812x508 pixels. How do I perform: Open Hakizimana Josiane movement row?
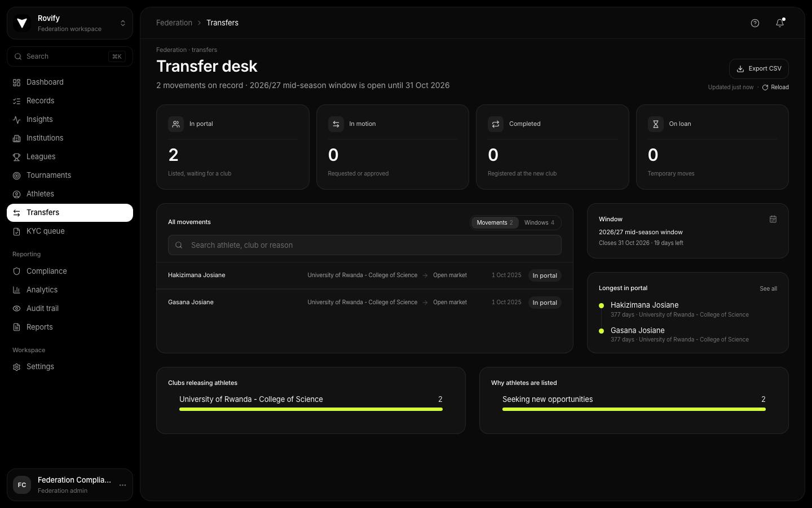pyautogui.click(x=365, y=275)
